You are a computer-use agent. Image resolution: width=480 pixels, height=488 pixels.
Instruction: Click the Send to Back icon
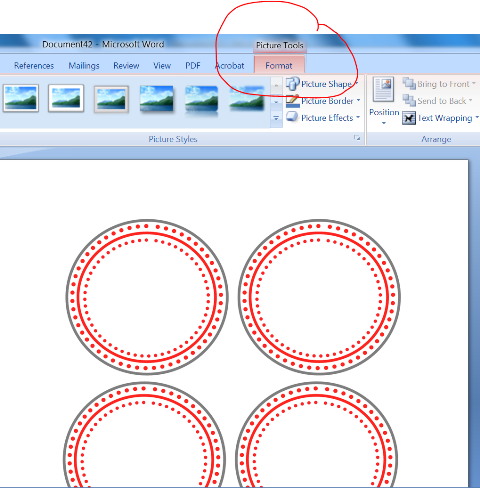(409, 100)
